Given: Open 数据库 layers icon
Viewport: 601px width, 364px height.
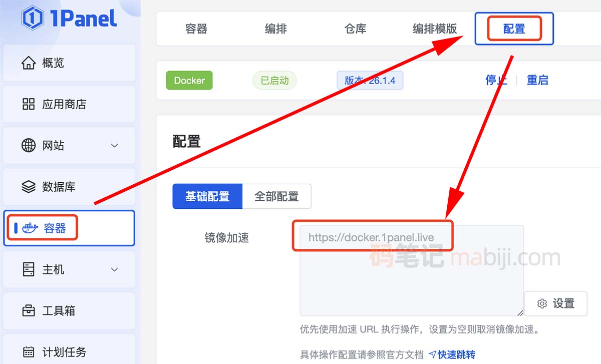Looking at the screenshot, I should [x=29, y=187].
